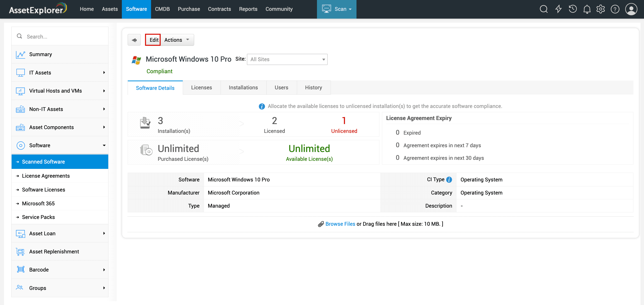Click the recent history clock icon
This screenshot has height=305, width=644.
(x=573, y=9)
